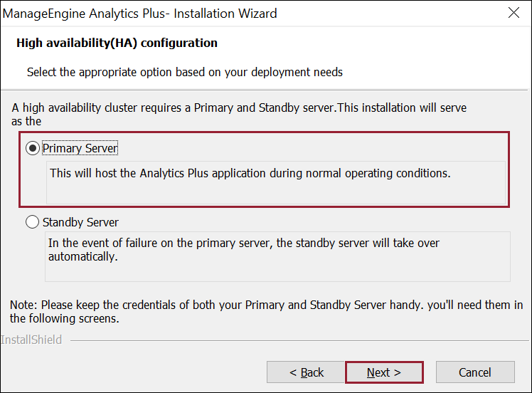Screen dimensions: 532x393
Task: Click "as the" text above Primary Server
Action: 27,121
